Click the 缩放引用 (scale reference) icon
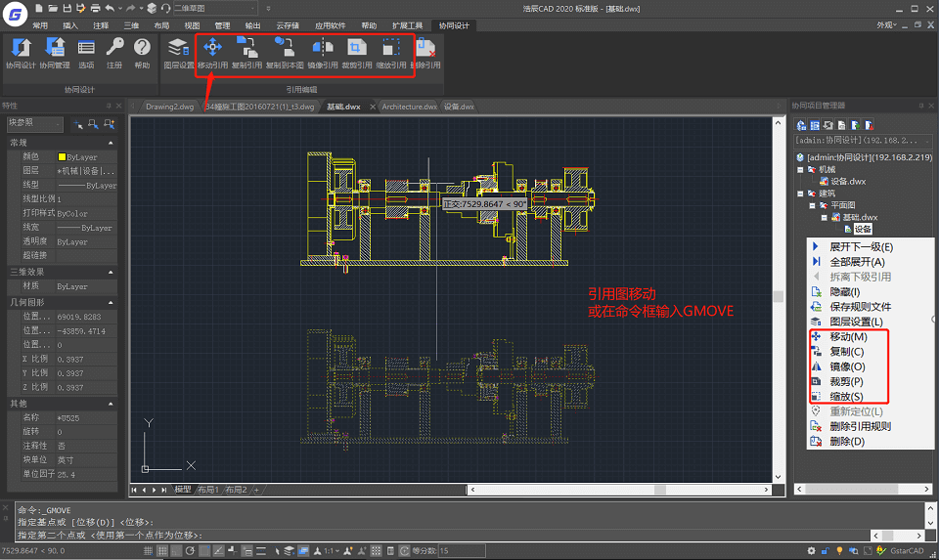939x560 pixels. tap(391, 47)
